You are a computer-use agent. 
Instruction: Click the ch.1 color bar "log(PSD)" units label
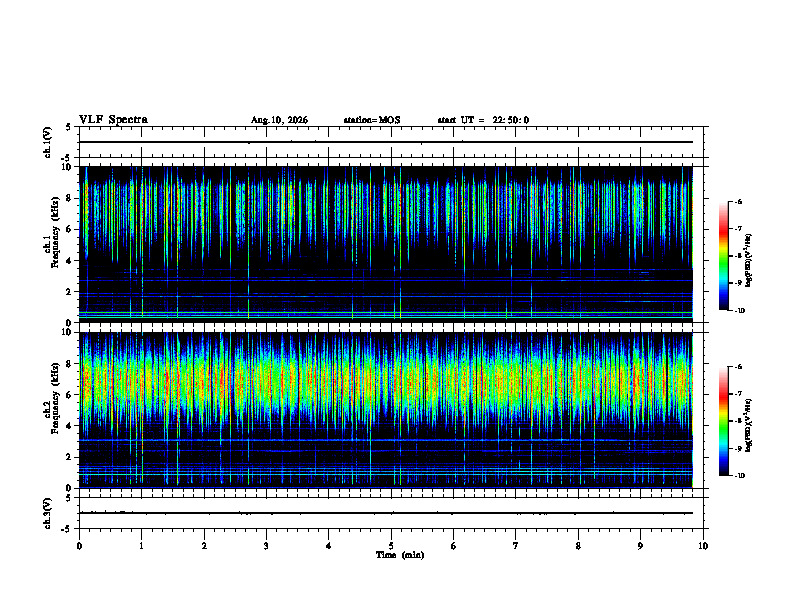749,260
